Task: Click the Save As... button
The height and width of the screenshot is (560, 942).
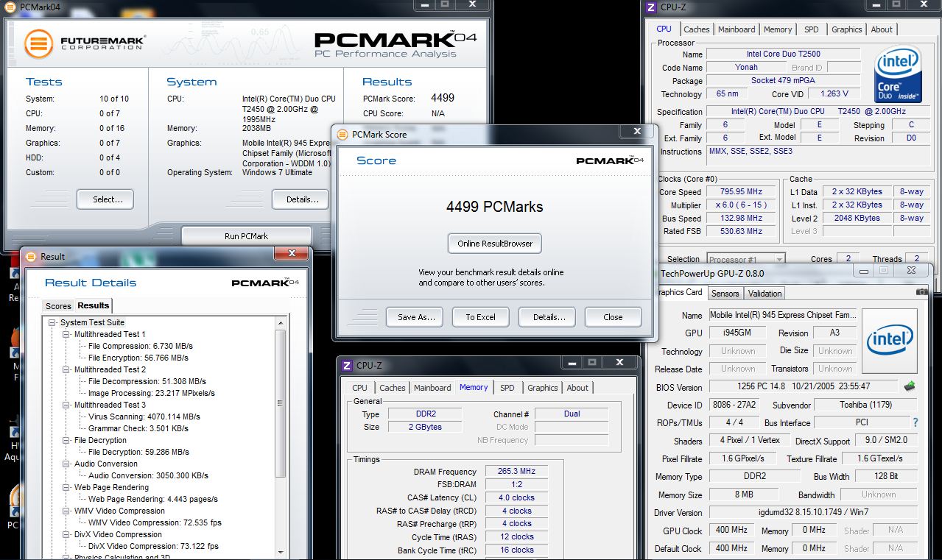Action: (415, 317)
